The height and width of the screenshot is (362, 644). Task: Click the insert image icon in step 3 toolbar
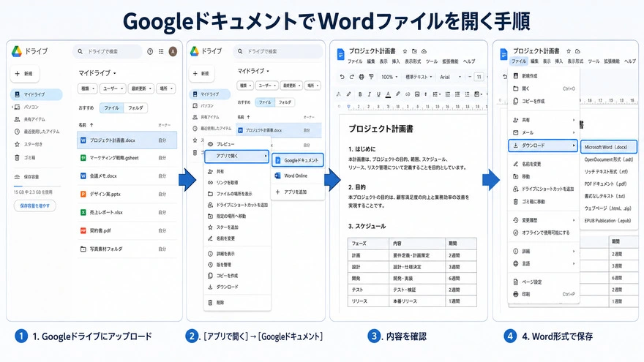[x=417, y=94]
